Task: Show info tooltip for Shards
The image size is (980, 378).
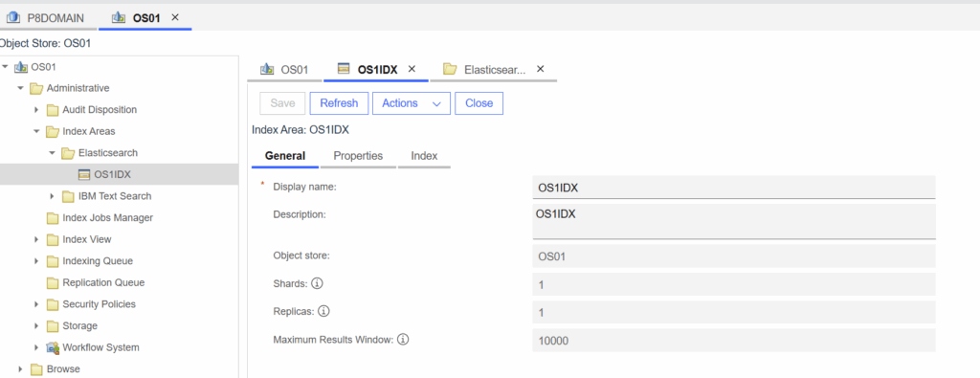Action: (x=316, y=283)
